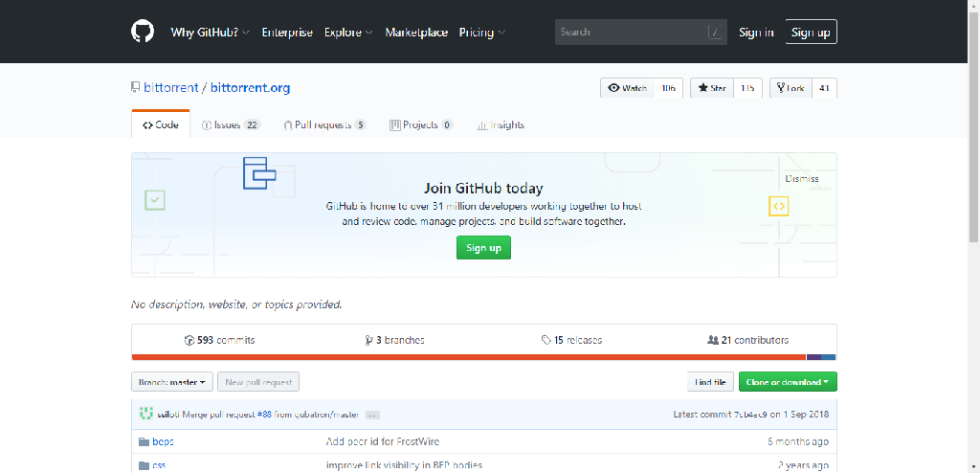Dismiss the Join GitHub banner
Image resolution: width=980 pixels, height=473 pixels.
coord(802,178)
